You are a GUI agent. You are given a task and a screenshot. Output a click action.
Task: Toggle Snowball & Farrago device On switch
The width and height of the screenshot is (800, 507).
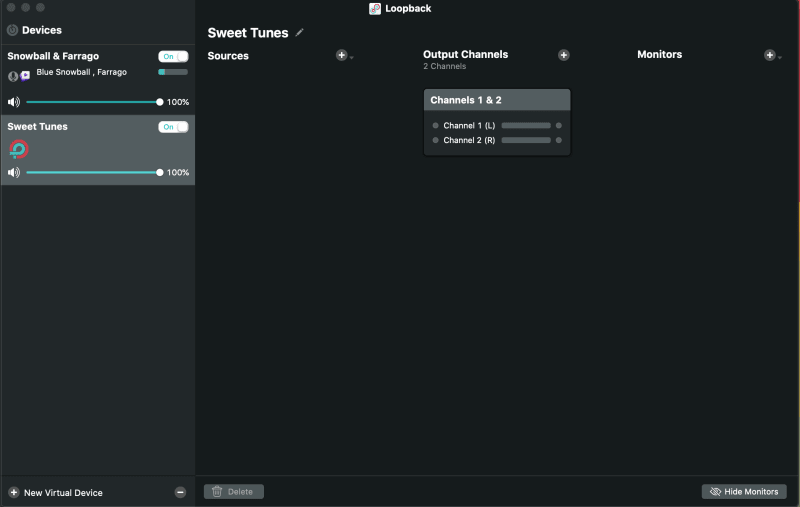pyautogui.click(x=173, y=56)
